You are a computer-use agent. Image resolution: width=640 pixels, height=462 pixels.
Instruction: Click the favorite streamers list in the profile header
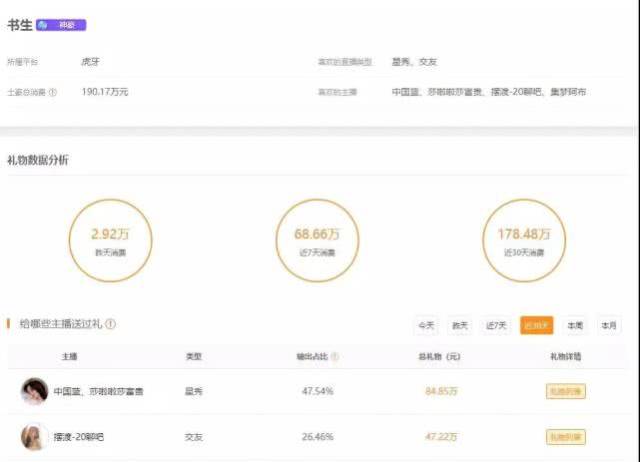pyautogui.click(x=489, y=92)
